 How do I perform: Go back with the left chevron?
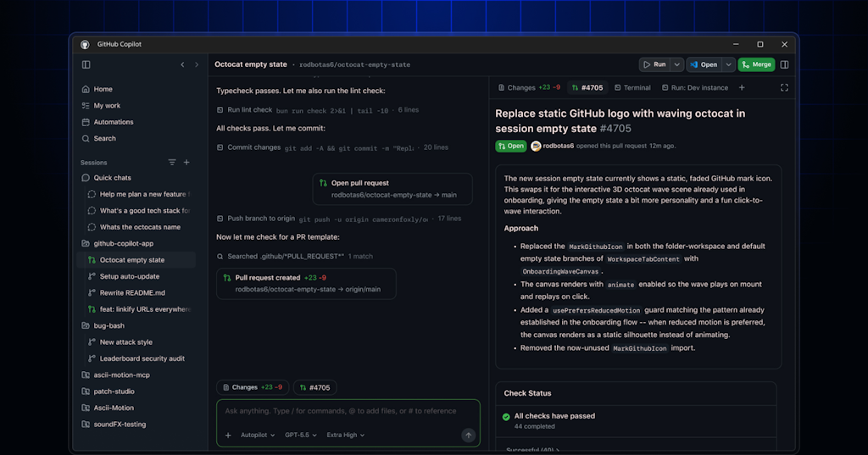(182, 64)
